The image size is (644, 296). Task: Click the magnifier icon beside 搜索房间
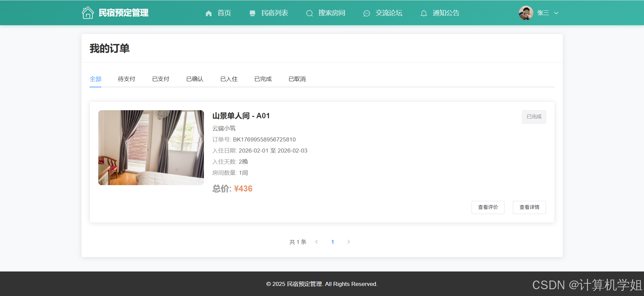[310, 13]
